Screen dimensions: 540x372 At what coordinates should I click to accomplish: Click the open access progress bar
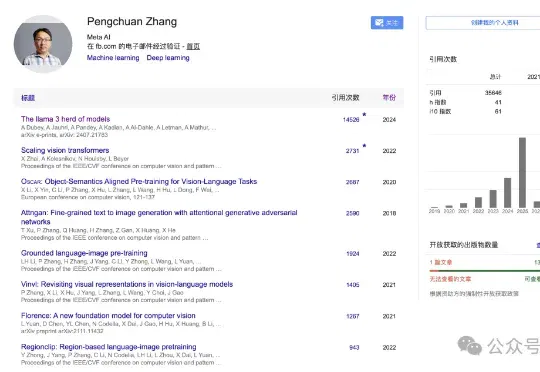click(485, 271)
